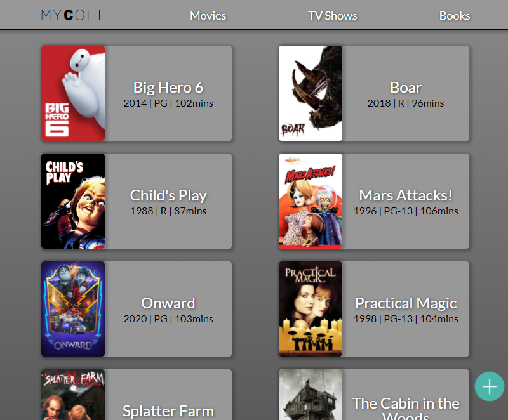Select The Cabin in the Woods poster
Image resolution: width=508 pixels, height=420 pixels.
click(311, 395)
